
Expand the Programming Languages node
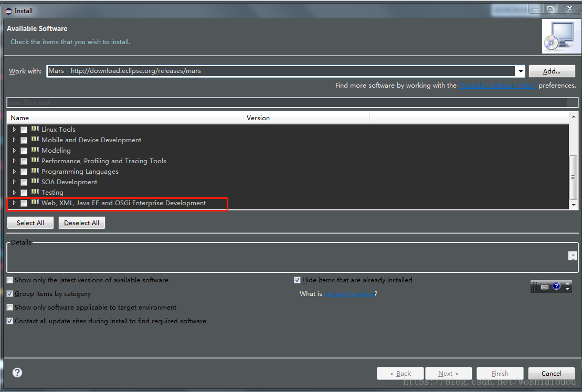tap(14, 172)
